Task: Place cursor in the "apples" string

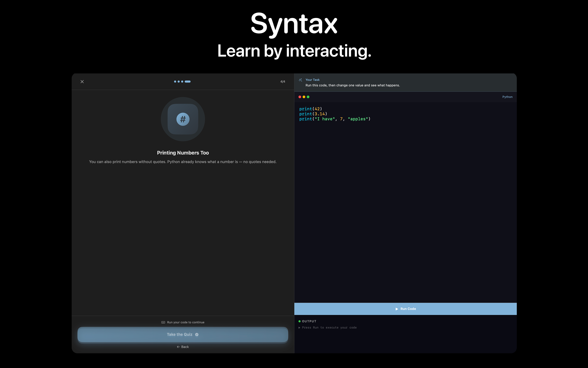Action: coord(358,119)
